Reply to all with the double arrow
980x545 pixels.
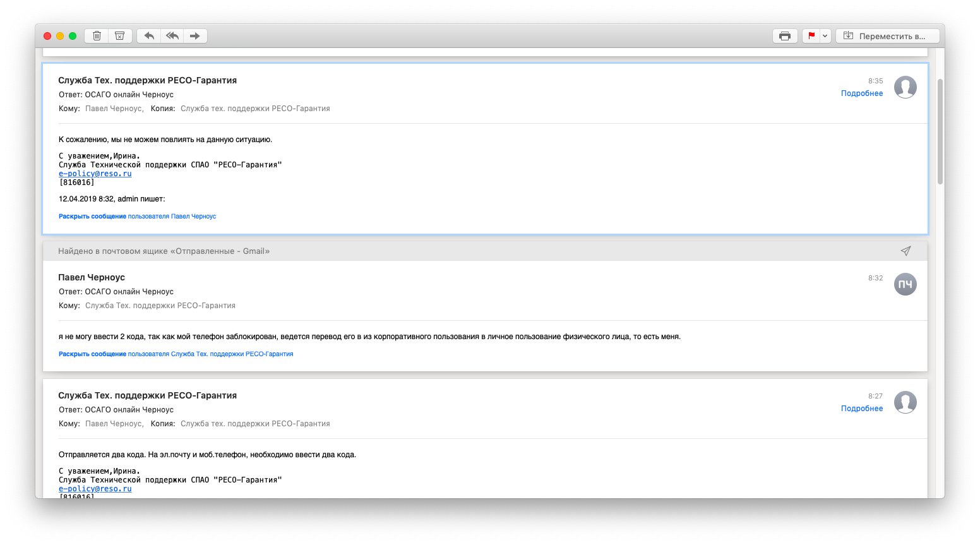click(172, 36)
